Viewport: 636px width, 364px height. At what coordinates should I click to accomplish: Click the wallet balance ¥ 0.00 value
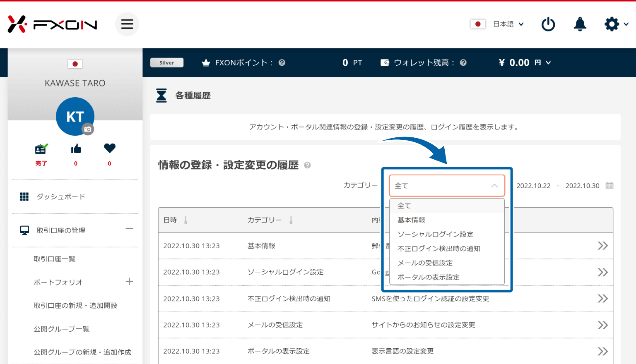click(514, 62)
